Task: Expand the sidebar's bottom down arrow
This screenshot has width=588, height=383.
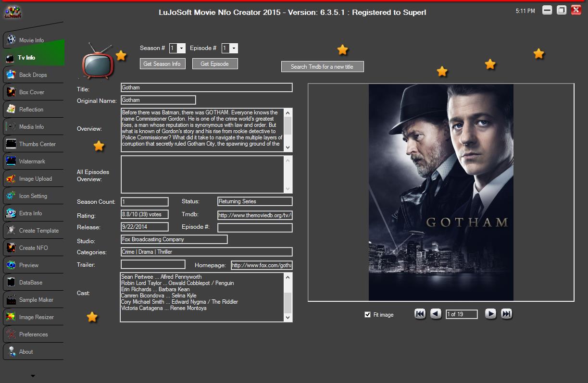Action: pyautogui.click(x=33, y=376)
